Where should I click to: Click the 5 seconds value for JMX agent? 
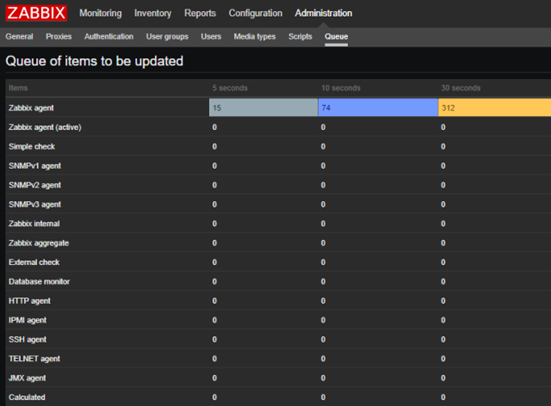pos(214,378)
